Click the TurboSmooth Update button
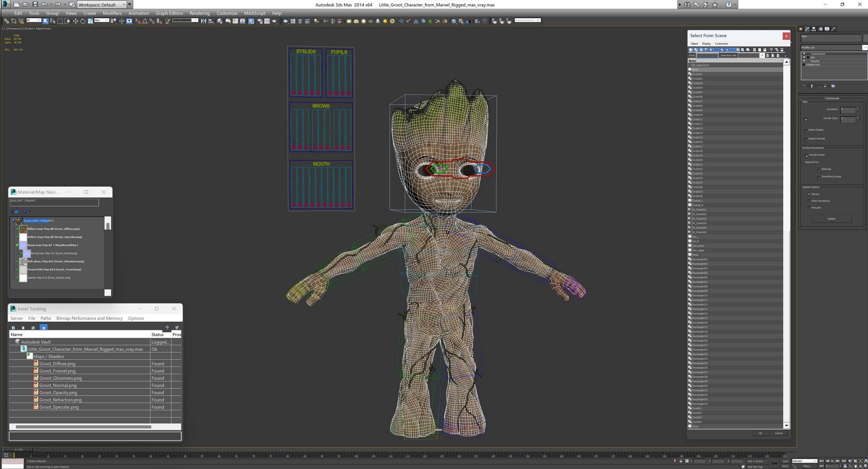868x469 pixels. point(831,219)
